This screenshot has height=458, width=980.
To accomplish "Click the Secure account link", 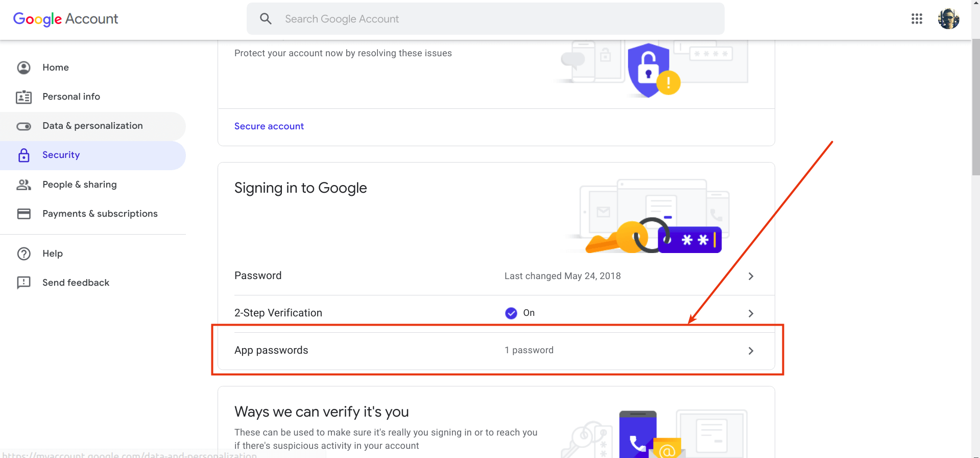I will tap(269, 126).
